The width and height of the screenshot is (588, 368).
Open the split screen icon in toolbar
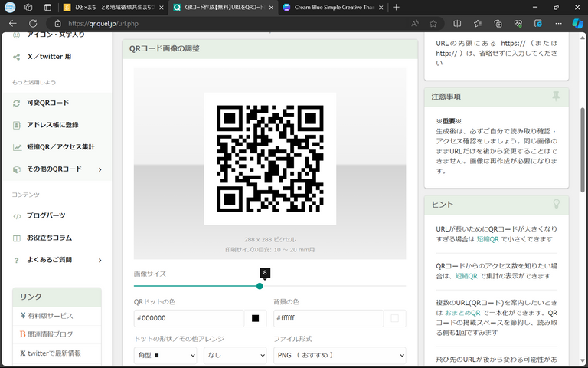pyautogui.click(x=457, y=24)
